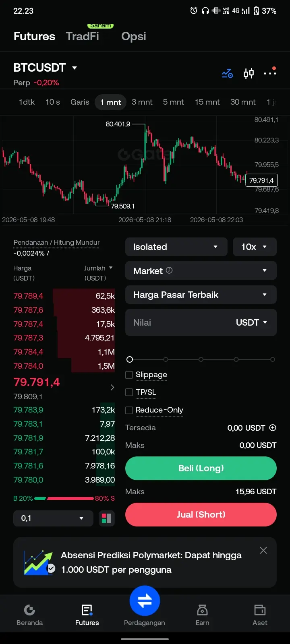
Task: Close the Polymarket promotion banner
Action: coord(263,550)
